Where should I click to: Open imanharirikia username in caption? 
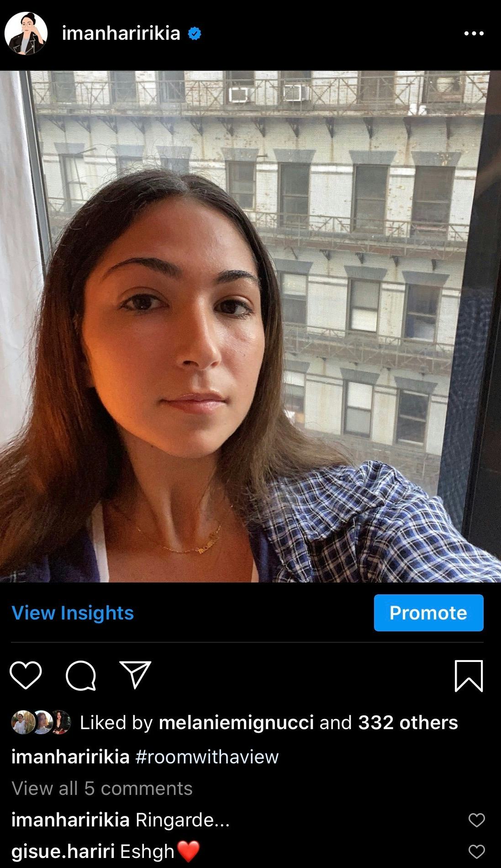point(70,757)
